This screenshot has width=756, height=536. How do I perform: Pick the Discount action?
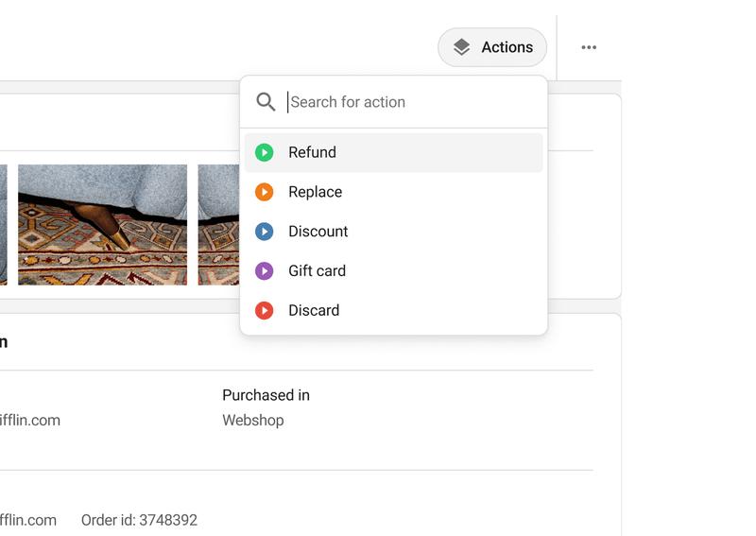coord(393,232)
